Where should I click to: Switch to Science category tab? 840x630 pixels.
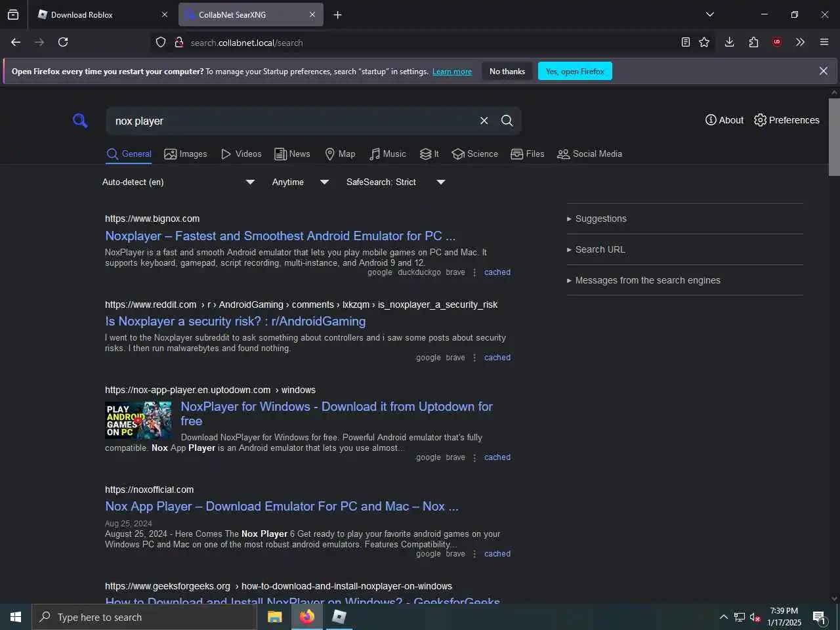[x=474, y=154]
